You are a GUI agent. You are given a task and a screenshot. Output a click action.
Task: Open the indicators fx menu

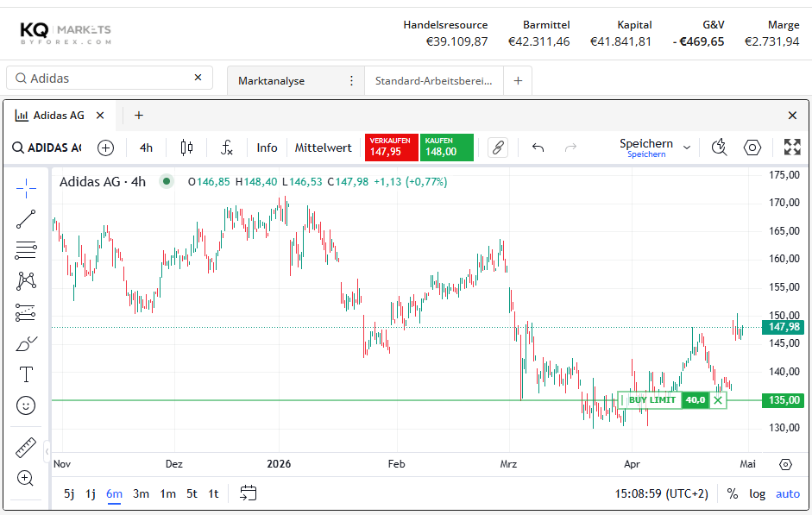point(226,148)
